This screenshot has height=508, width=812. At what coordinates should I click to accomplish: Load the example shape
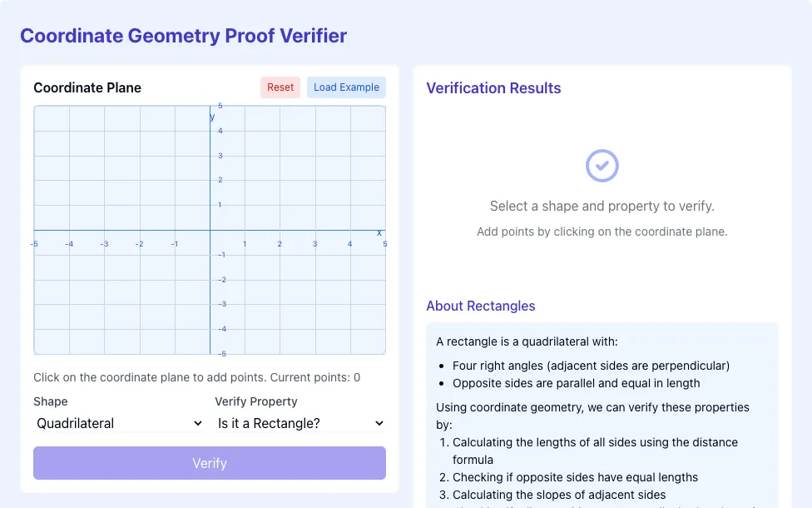point(346,87)
